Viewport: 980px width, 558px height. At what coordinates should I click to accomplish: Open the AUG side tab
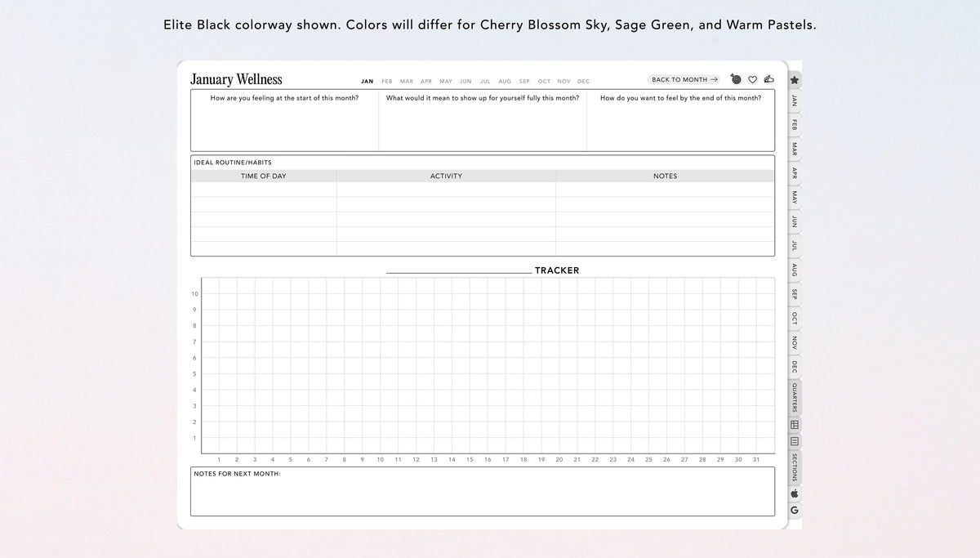[795, 270]
